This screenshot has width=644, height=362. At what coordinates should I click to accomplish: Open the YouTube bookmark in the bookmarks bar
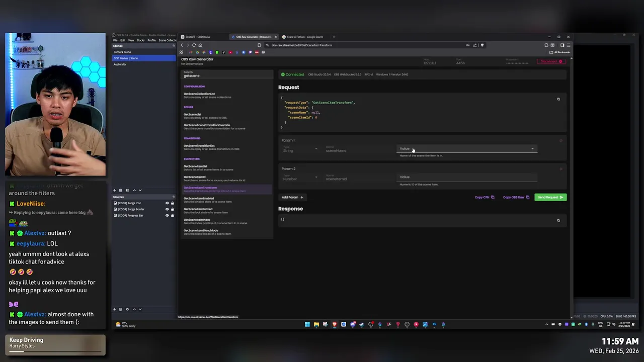[230, 52]
